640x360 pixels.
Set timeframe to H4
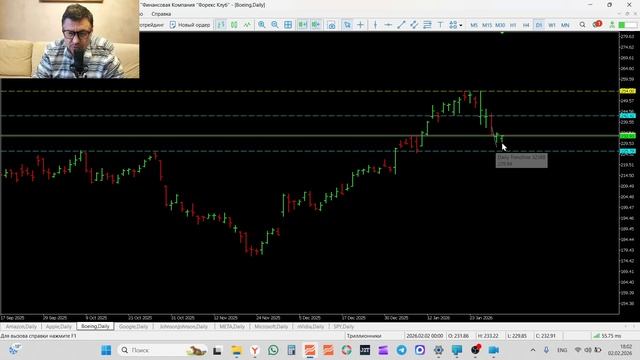click(x=526, y=25)
